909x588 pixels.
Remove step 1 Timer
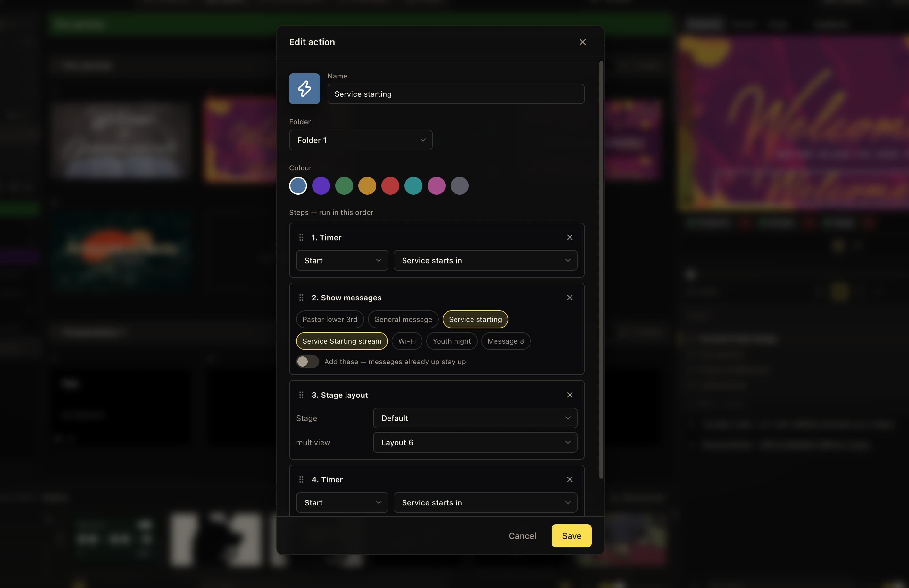570,237
